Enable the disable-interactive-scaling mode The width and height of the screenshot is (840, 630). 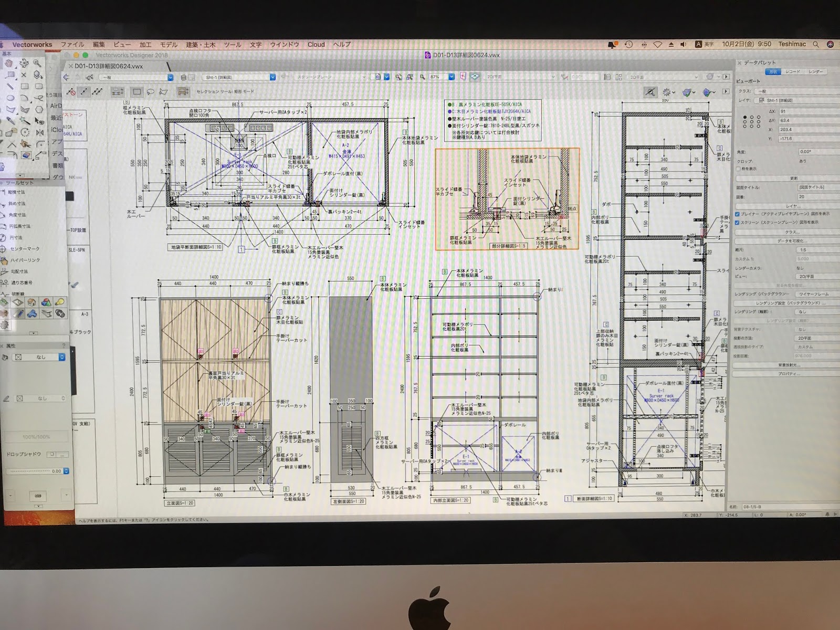pyautogui.click(x=71, y=91)
